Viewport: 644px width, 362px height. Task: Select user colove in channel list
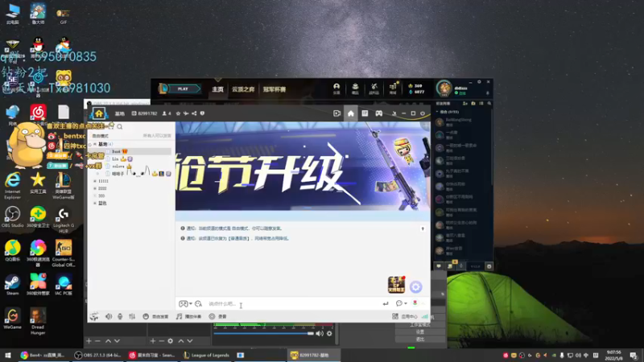click(x=118, y=167)
